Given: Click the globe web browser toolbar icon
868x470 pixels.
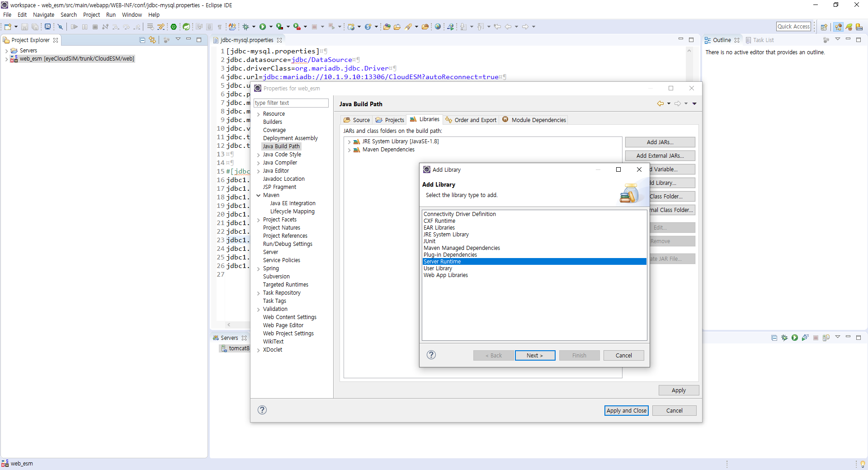Looking at the screenshot, I should pos(438,27).
